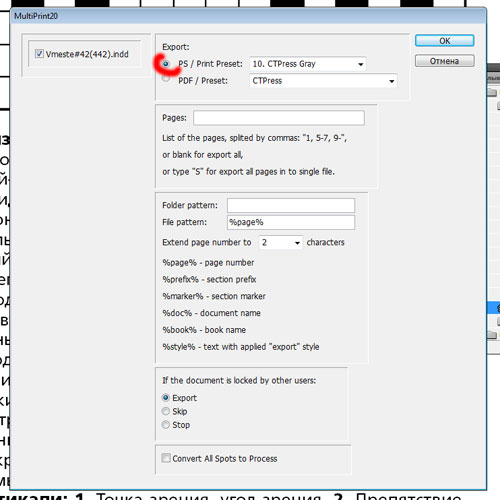500x500 pixels.
Task: Click the %doc% - document name text
Action: [x=211, y=313]
